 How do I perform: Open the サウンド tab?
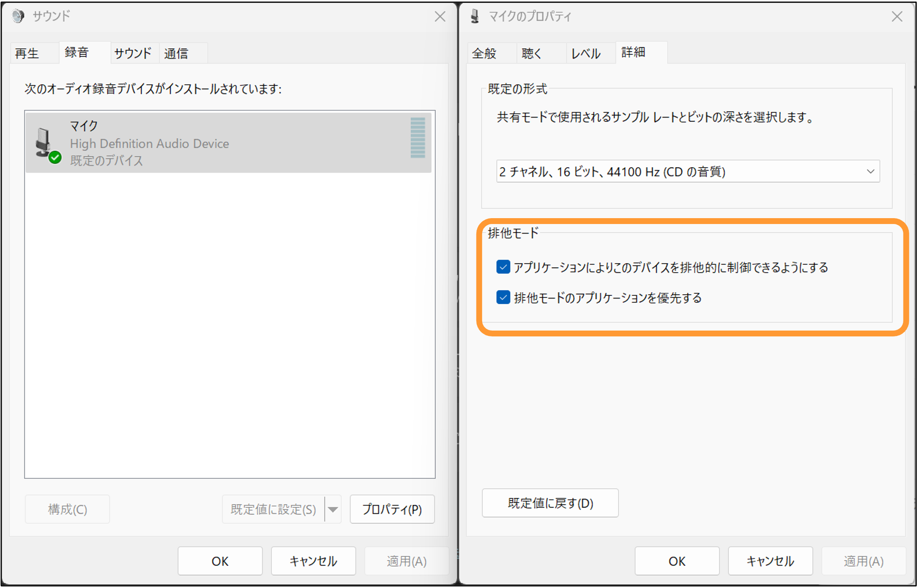[x=133, y=53]
